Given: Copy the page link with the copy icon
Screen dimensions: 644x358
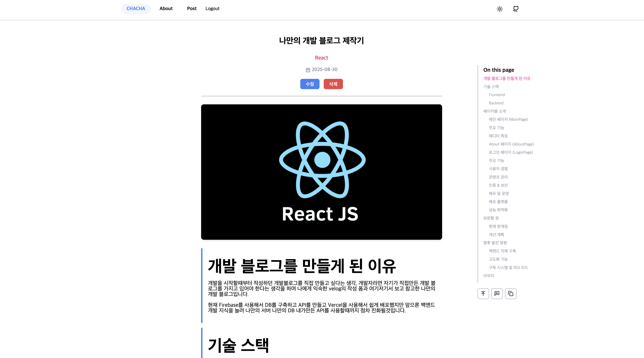Looking at the screenshot, I should coord(511,294).
